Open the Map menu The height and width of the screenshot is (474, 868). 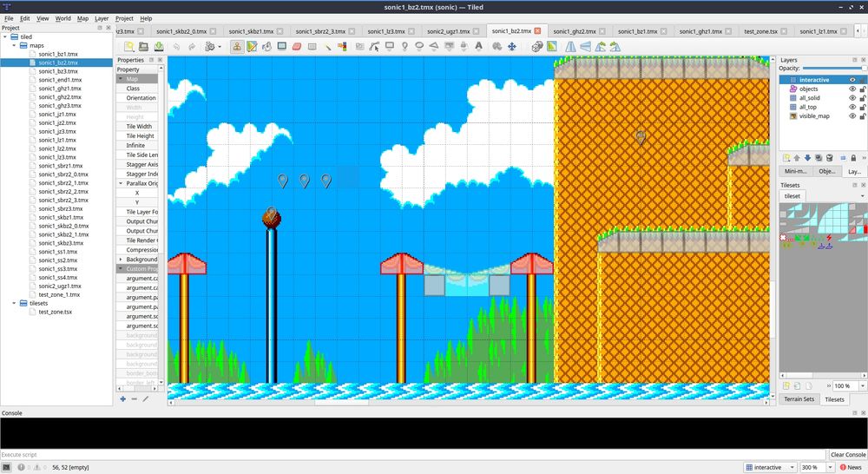[82, 18]
